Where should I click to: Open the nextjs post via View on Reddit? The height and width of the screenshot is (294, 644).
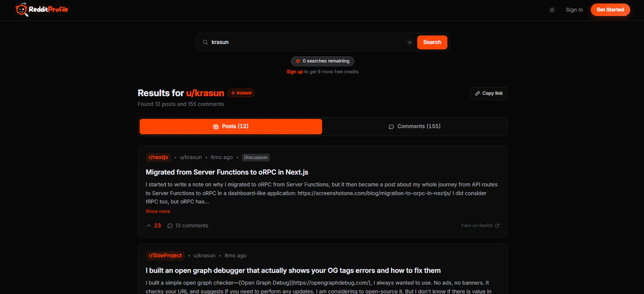480,226
